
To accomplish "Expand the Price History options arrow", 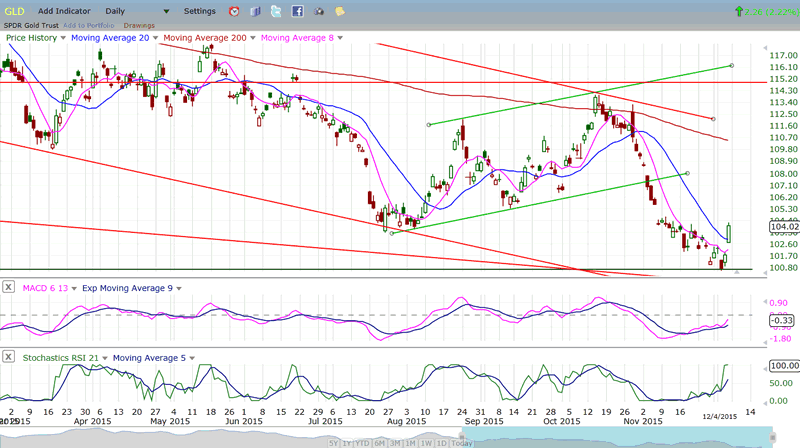I will point(63,38).
